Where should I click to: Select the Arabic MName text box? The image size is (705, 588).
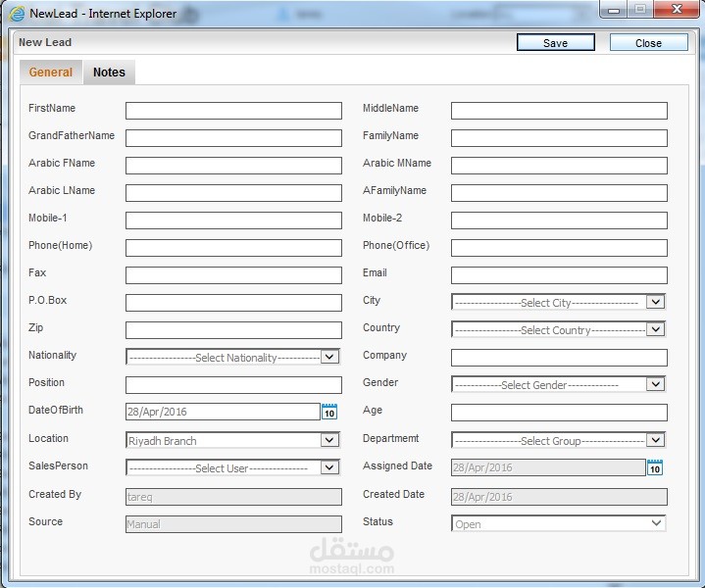(559, 166)
